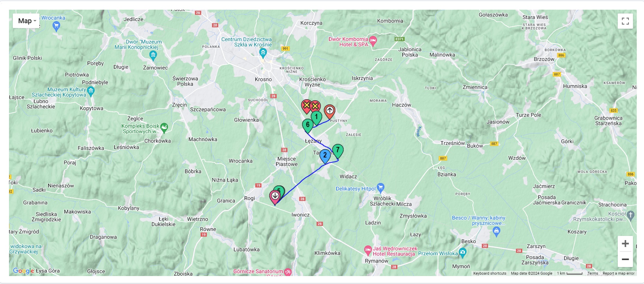Screen dimensions: 644x284
Task: Click the pink end marker with down arrow
Action: coord(275,197)
